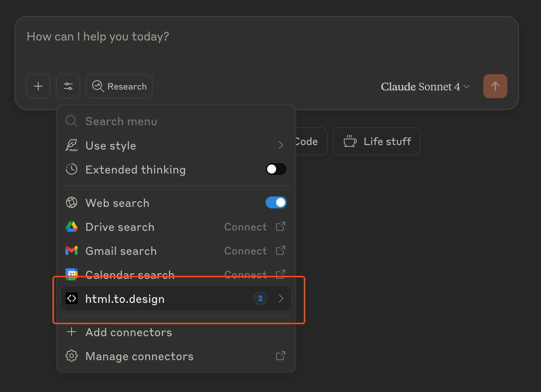This screenshot has height=392, width=541.
Task: Toggle Extended thinking switch on
Action: [276, 169]
